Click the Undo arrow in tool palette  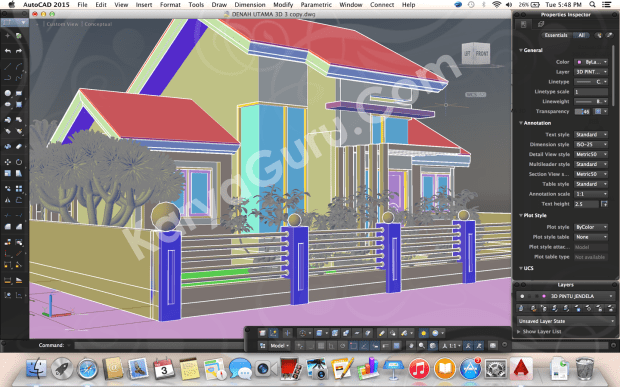point(8,51)
